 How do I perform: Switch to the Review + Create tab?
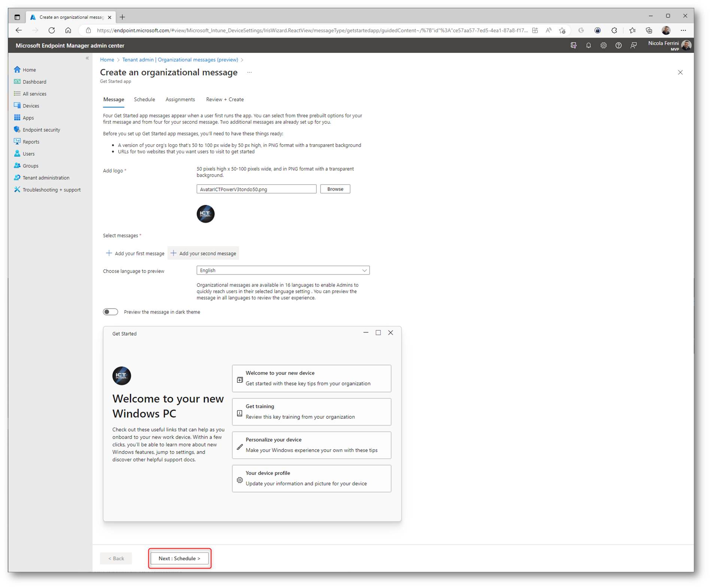pyautogui.click(x=225, y=99)
